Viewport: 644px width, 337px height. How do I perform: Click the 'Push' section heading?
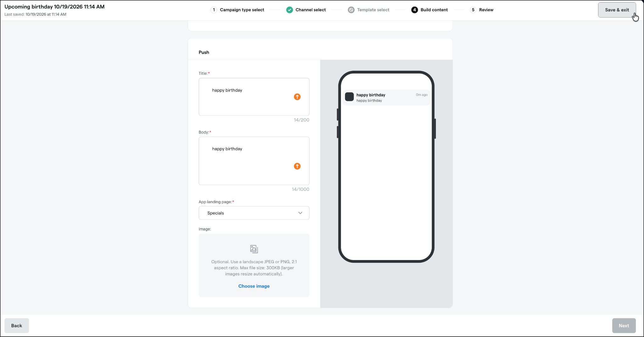[204, 52]
